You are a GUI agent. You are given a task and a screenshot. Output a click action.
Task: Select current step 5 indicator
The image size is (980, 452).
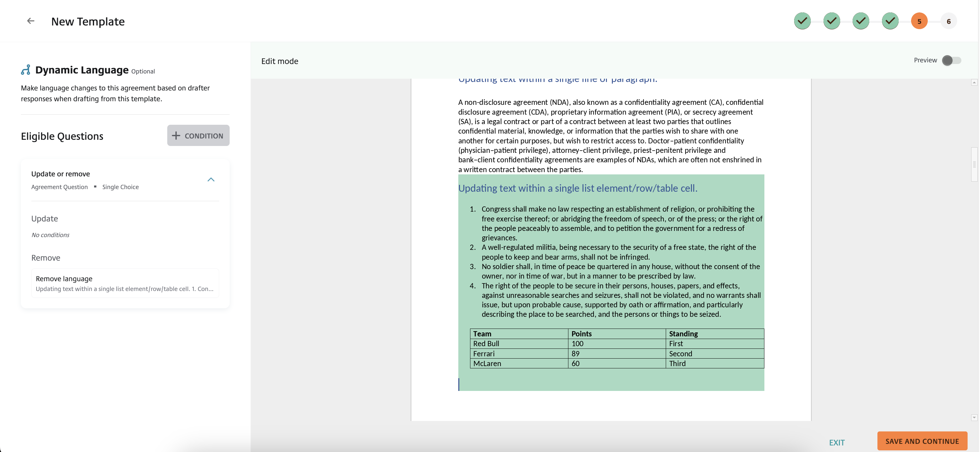click(x=919, y=21)
